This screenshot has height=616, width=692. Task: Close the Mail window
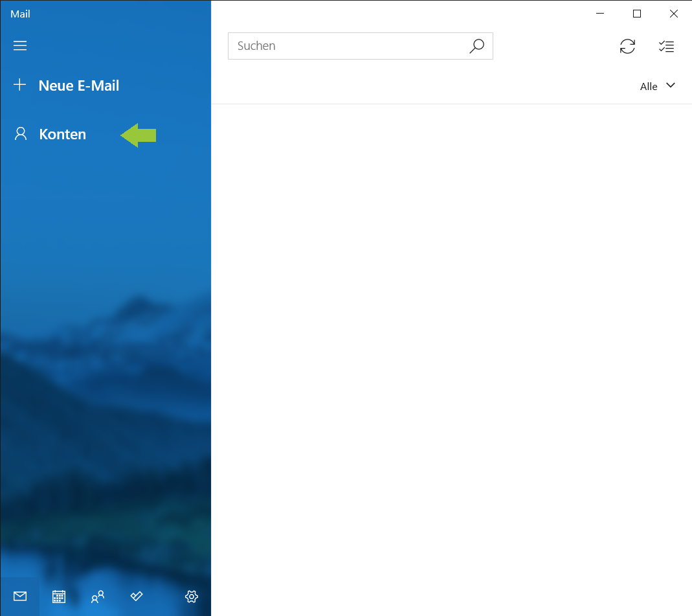tap(673, 14)
